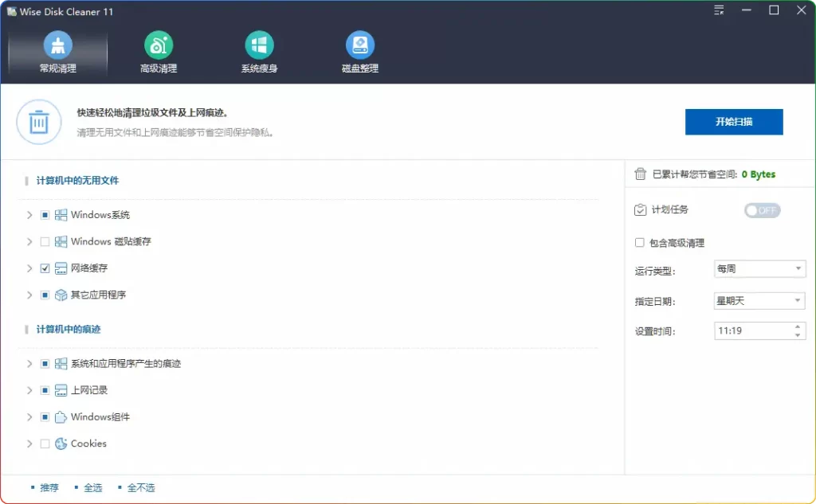This screenshot has width=816, height=504.
Task: Toggle the 系统和应用程序产生的痕迹 checkbox
Action: (45, 364)
